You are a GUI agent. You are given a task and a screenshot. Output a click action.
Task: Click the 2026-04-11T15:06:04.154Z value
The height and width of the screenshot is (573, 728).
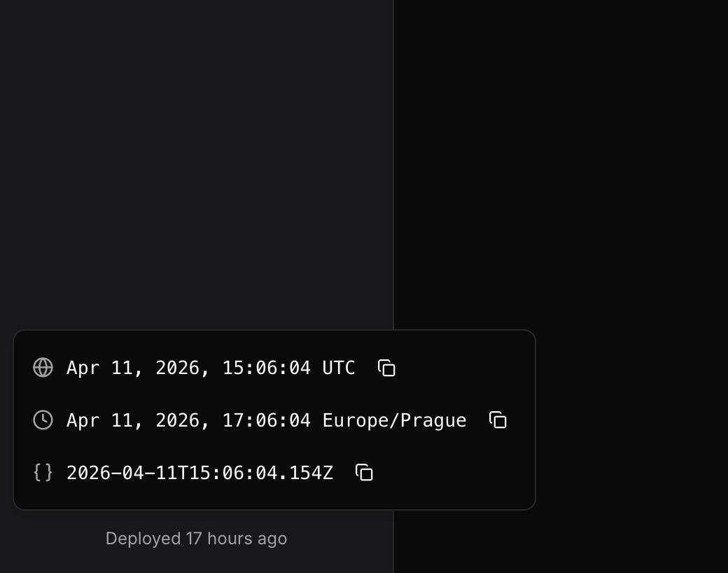(x=200, y=473)
